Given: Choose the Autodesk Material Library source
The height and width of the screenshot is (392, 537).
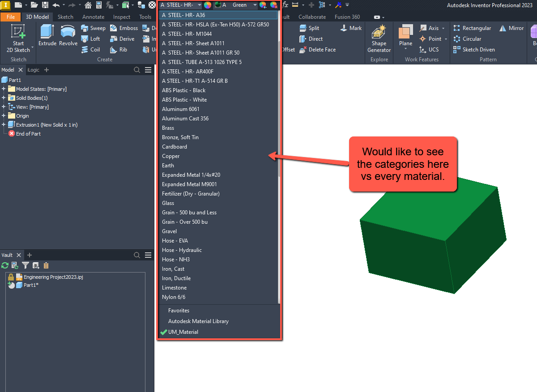Looking at the screenshot, I should coord(198,321).
